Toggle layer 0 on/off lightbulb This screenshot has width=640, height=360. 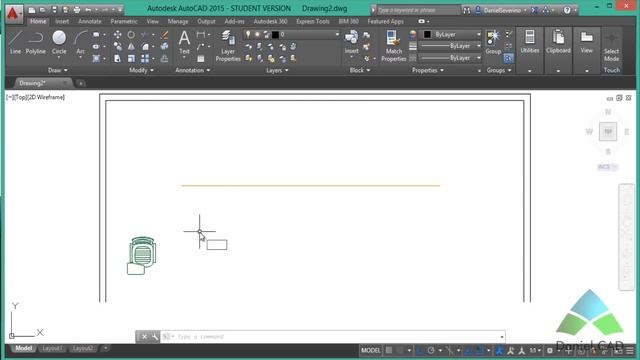[248, 35]
